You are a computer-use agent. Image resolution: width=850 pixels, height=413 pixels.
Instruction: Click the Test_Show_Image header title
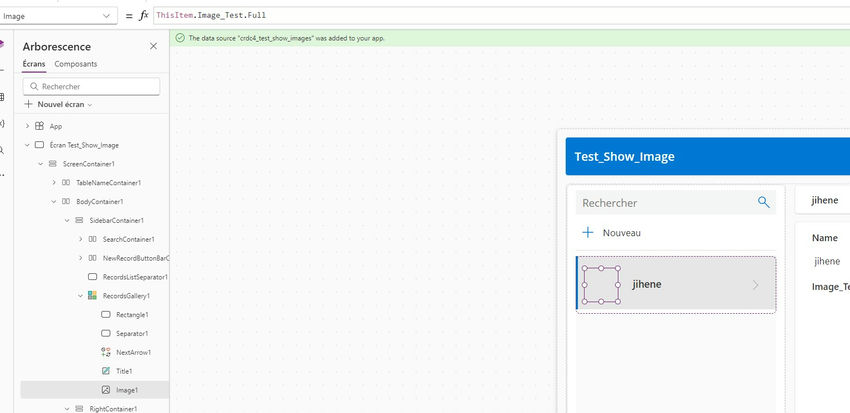click(x=624, y=157)
